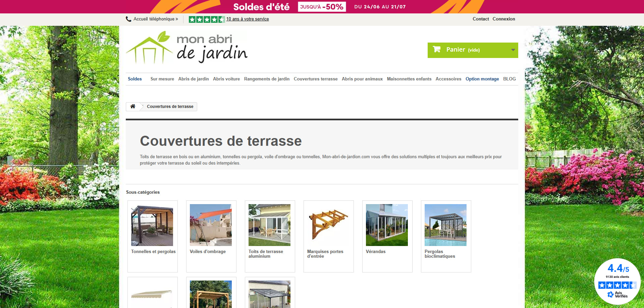
Task: Open the Vérandas thumbnail
Action: 387,225
